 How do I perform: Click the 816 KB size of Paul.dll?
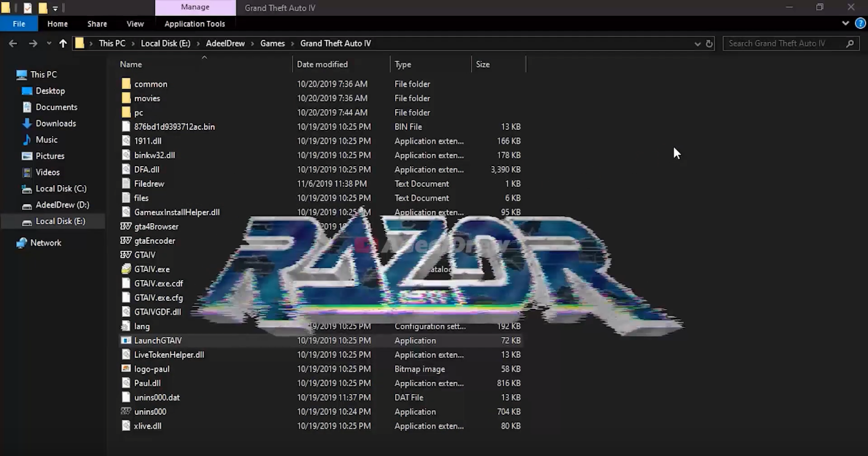509,384
